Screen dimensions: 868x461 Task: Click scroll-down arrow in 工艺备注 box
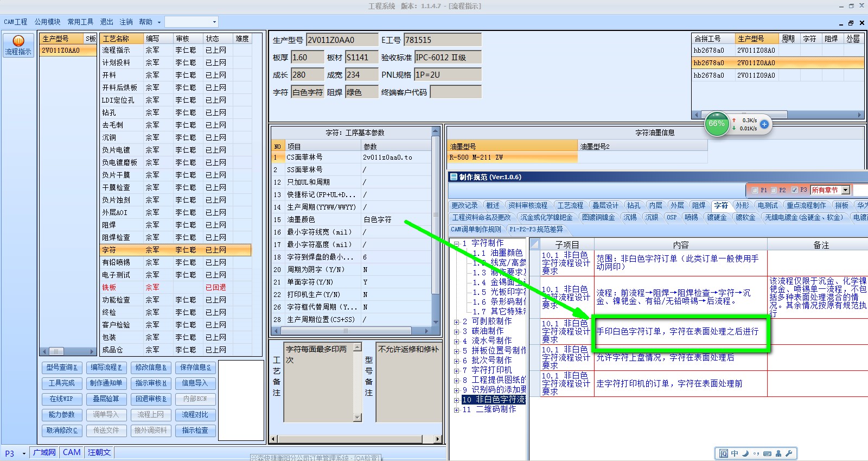[x=357, y=418]
